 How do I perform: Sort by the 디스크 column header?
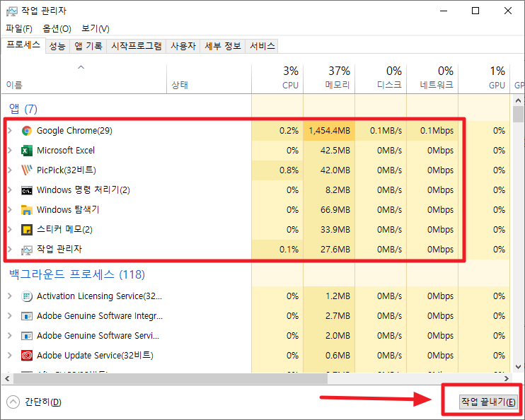pyautogui.click(x=381, y=78)
